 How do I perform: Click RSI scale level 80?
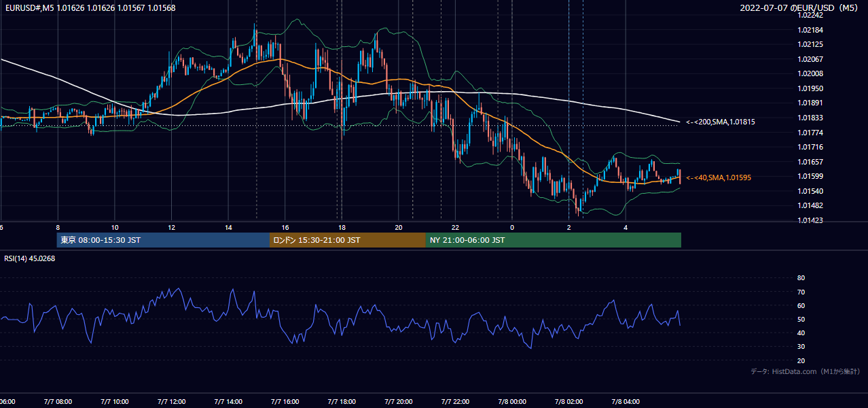tap(801, 278)
